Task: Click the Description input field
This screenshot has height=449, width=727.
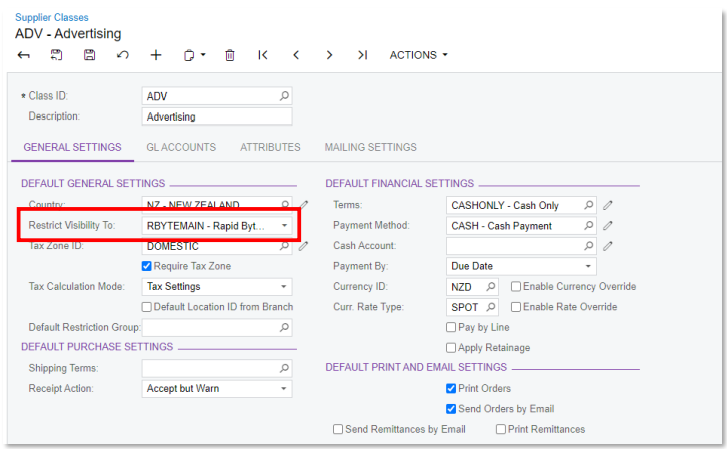Action: (x=217, y=116)
